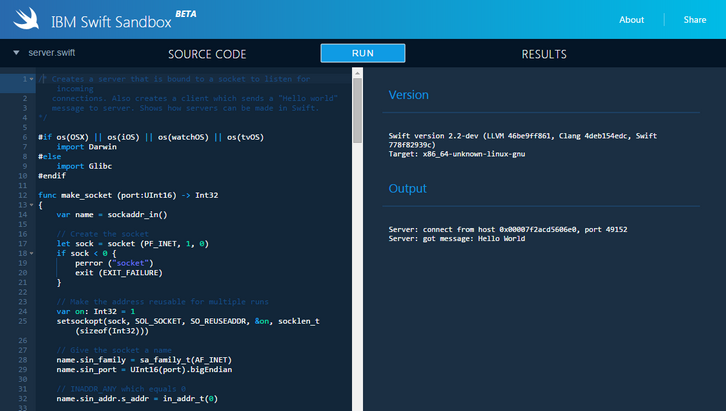Viewport: 726px width, 411px height.
Task: Open the About page
Action: point(631,20)
